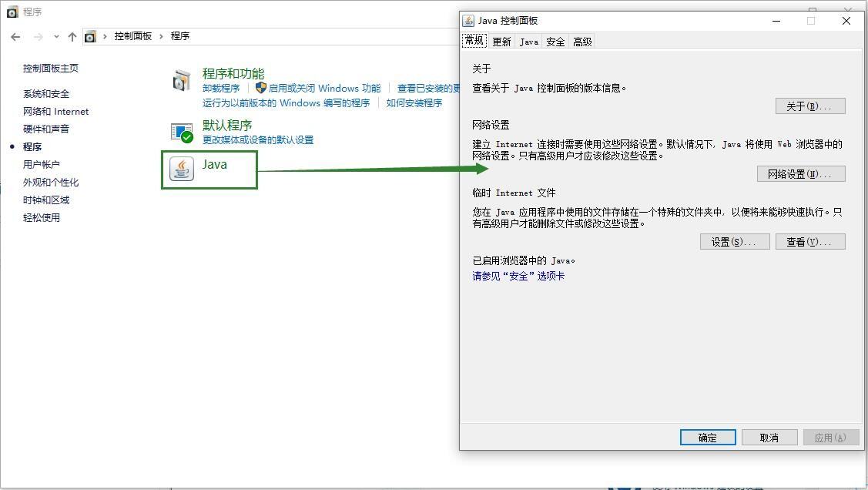868x490 pixels.
Task: Open 更改媒体或设备的默认设置 link
Action: point(258,140)
